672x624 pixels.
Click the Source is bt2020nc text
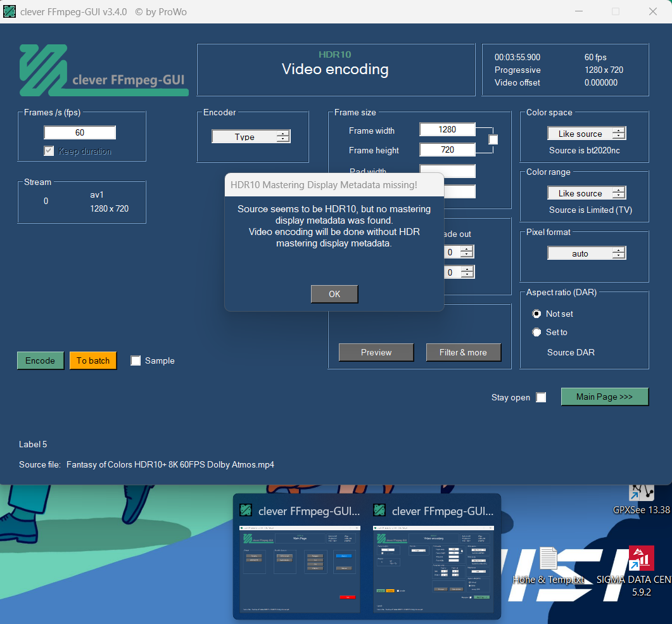click(584, 150)
